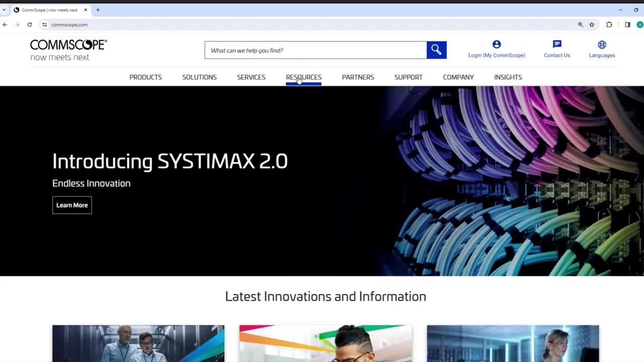Open the card showing man with colorful stripes
This screenshot has height=362, width=644.
point(326,343)
